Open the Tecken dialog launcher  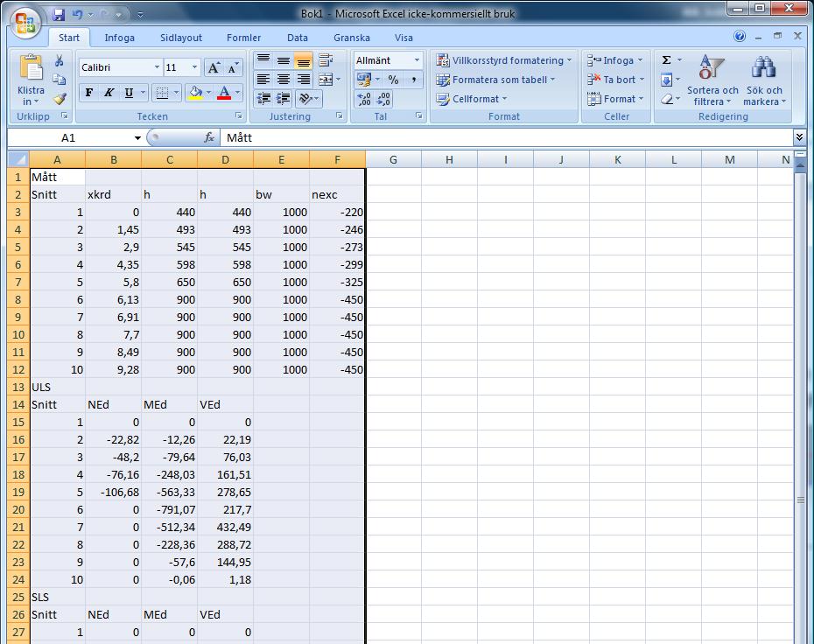click(238, 115)
